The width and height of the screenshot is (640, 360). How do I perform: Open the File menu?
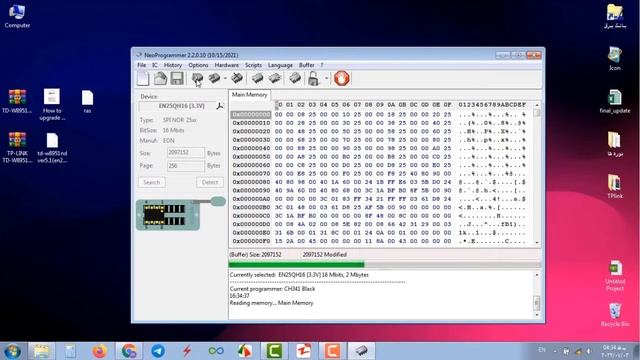[142, 65]
